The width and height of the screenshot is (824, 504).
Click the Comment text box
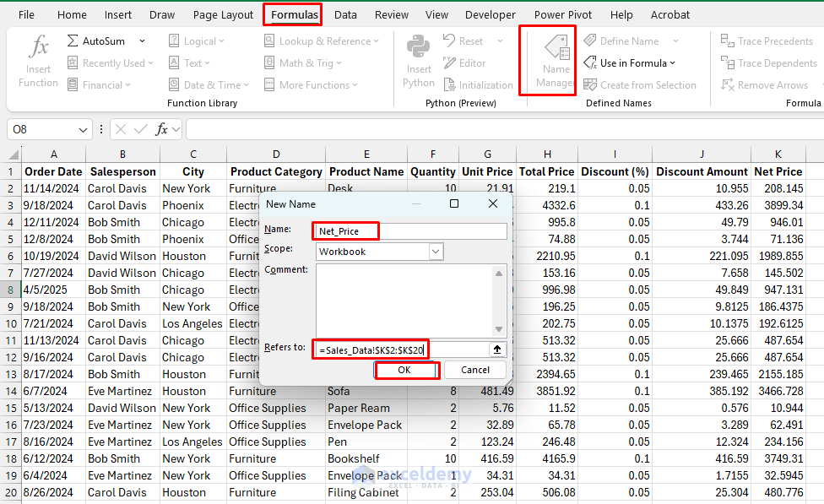click(x=406, y=301)
